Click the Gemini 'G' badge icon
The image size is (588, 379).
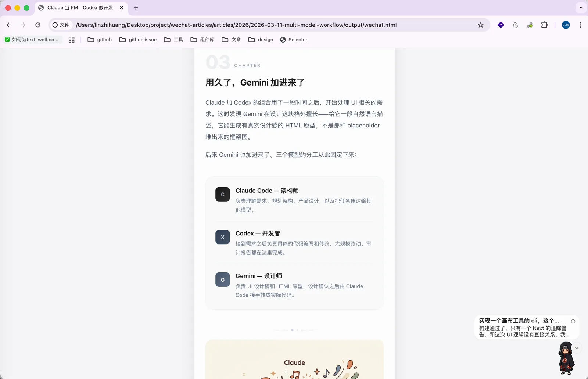[x=223, y=280]
